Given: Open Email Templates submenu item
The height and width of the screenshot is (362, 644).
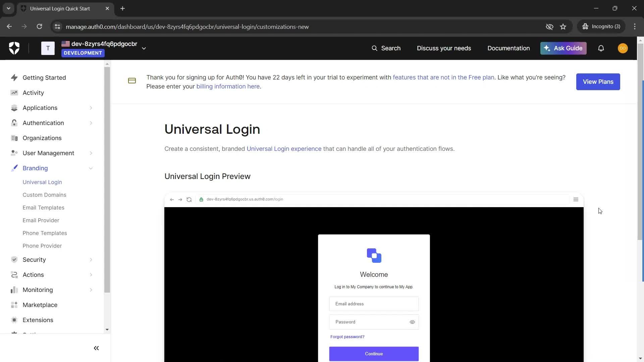Looking at the screenshot, I should click(43, 208).
